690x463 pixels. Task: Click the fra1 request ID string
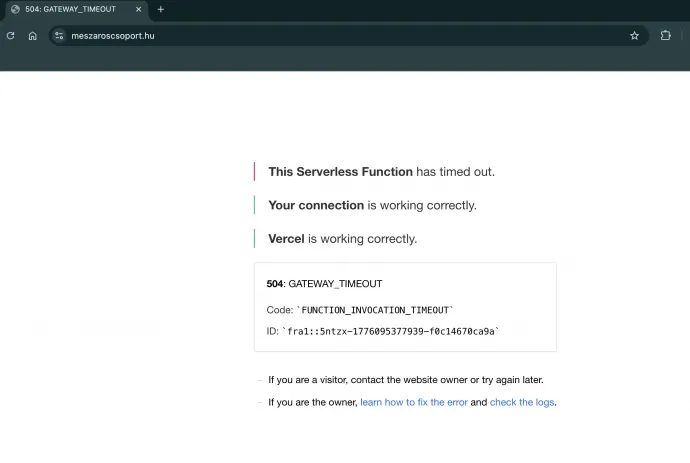390,331
